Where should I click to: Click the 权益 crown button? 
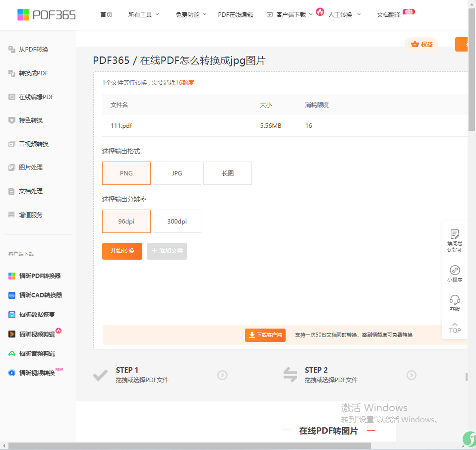pos(421,44)
